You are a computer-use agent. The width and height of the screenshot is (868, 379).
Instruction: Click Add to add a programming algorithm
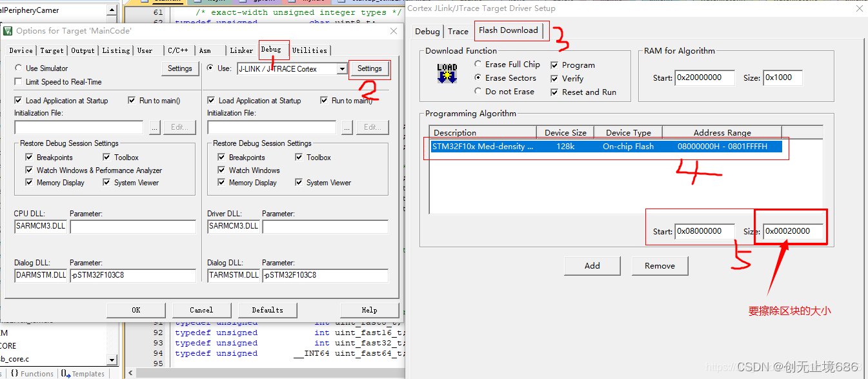point(591,265)
